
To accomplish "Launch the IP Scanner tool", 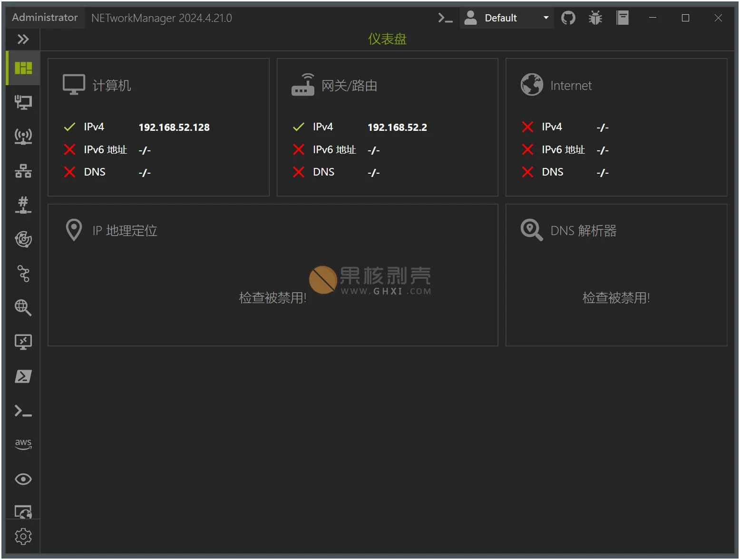I will point(22,171).
